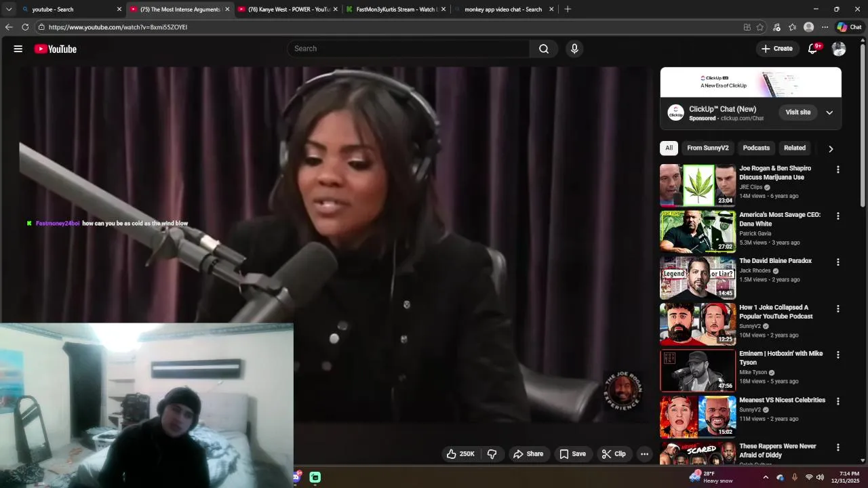The image size is (868, 488).
Task: Save video to playlist
Action: (572, 454)
